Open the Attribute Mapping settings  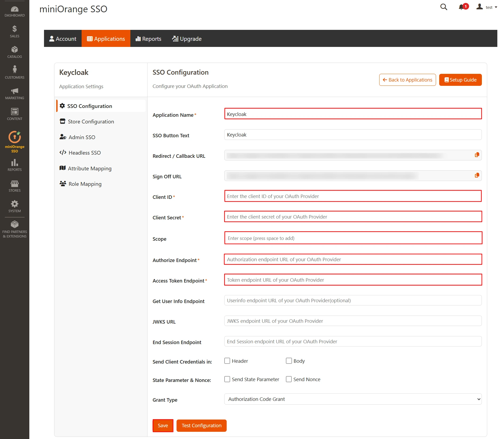[90, 168]
